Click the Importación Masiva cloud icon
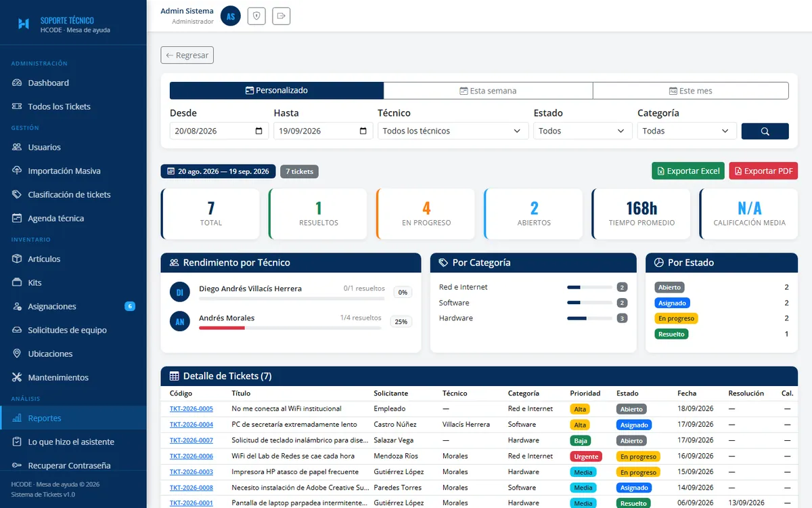The height and width of the screenshot is (508, 812). [x=17, y=171]
